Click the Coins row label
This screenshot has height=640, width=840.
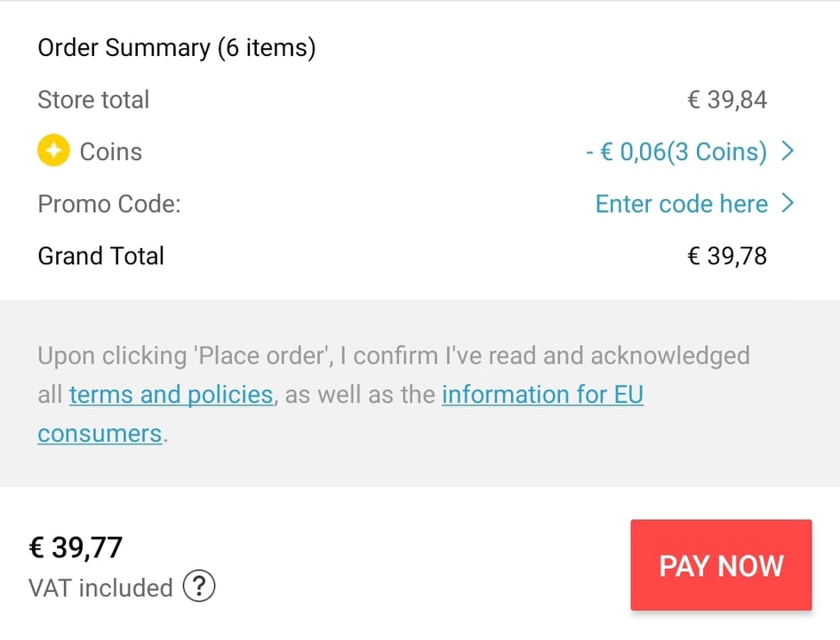(111, 152)
